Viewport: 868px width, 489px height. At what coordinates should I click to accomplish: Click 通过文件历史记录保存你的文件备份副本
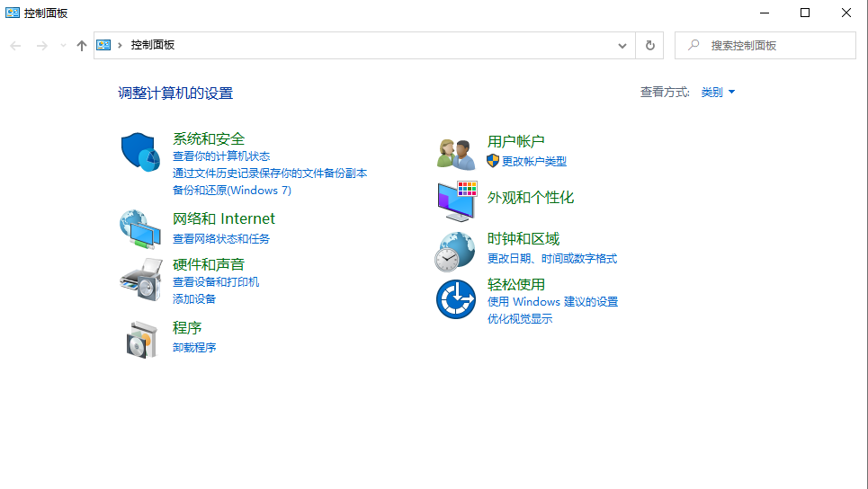[270, 173]
